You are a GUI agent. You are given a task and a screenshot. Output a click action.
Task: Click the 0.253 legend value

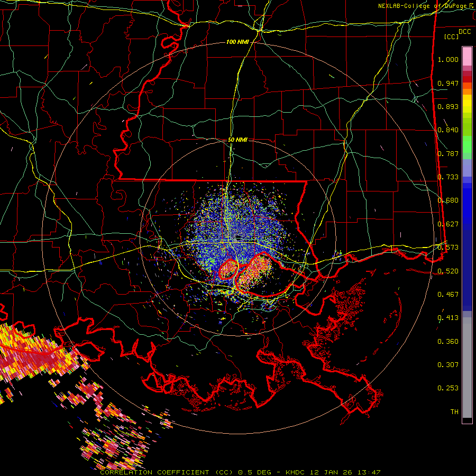pos(448,388)
